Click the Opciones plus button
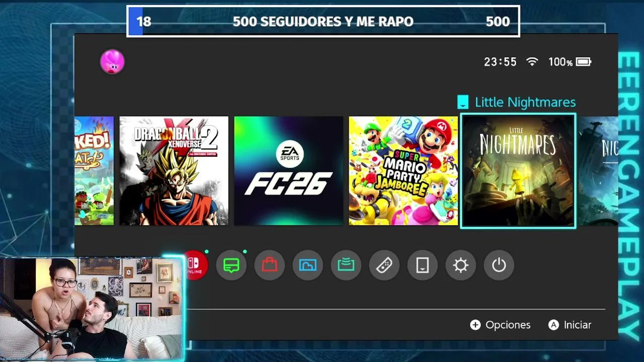Screen dimensions: 644x362 click(500, 325)
